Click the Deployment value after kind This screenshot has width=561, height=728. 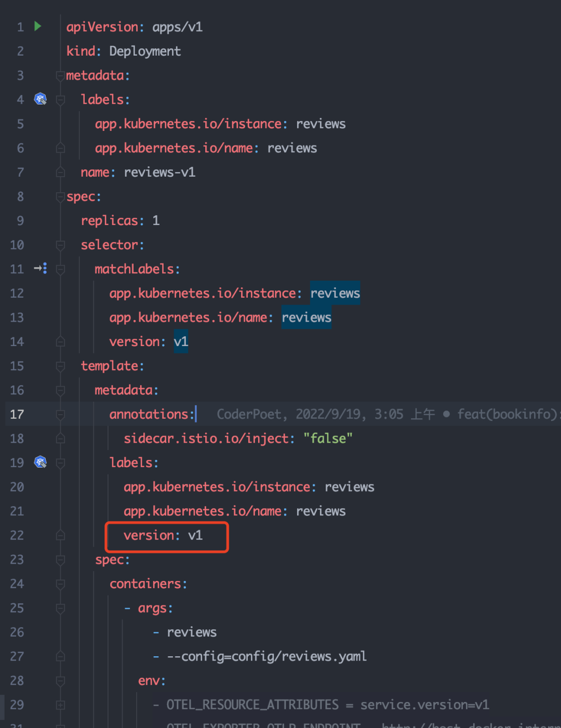click(x=145, y=51)
